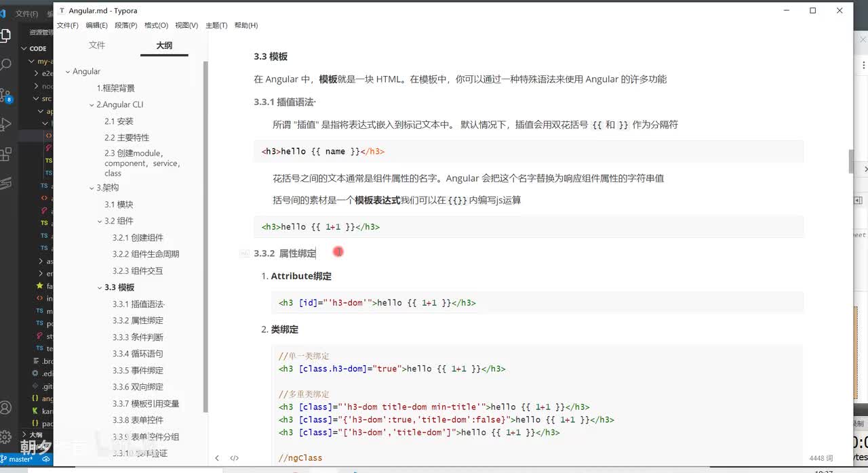Open VS Code Extensions icon in activity bar
868x473 pixels.
pyautogui.click(x=5, y=154)
